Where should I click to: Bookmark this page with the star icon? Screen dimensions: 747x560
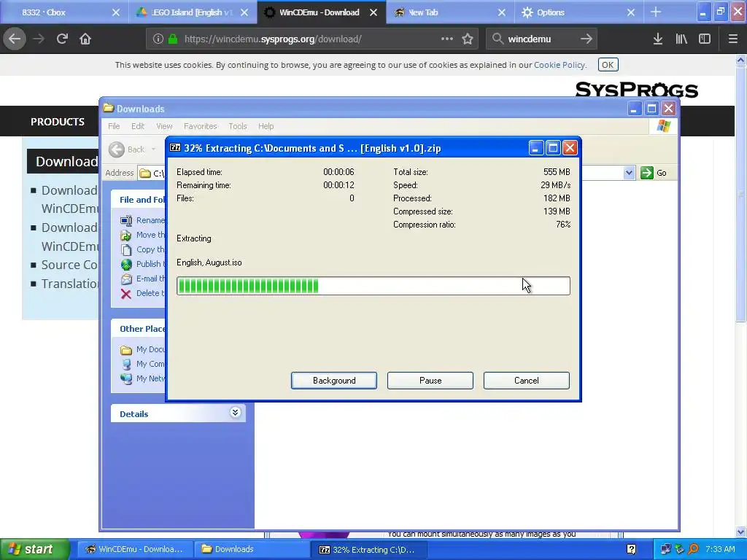[468, 39]
